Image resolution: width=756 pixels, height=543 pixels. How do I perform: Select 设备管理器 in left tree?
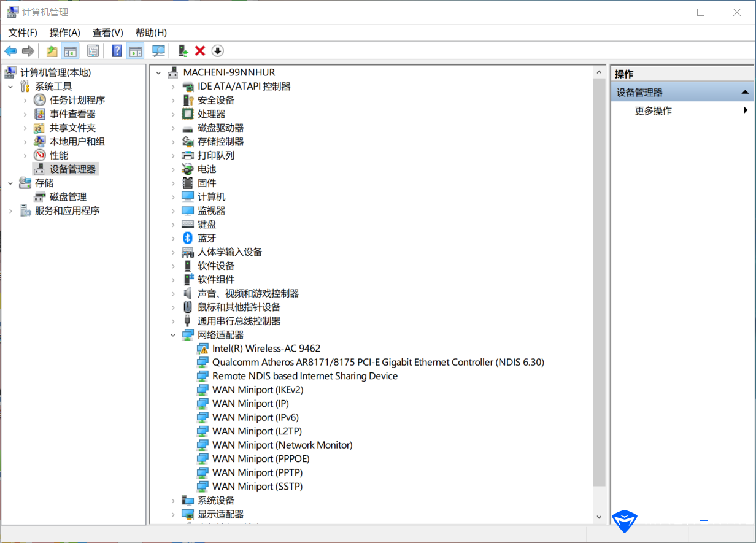coord(72,169)
